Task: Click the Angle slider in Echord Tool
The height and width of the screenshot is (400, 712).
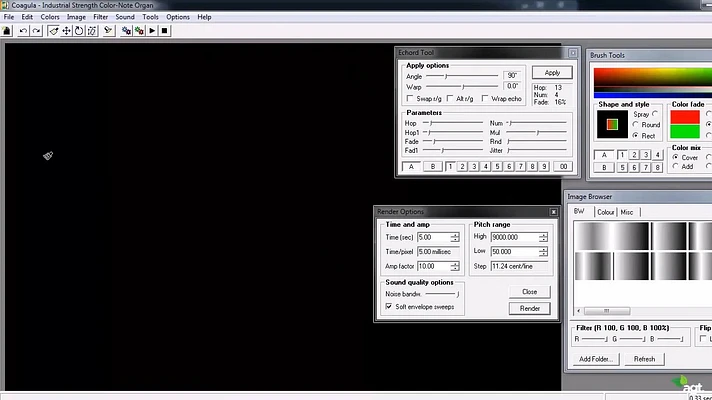Action: click(x=462, y=76)
